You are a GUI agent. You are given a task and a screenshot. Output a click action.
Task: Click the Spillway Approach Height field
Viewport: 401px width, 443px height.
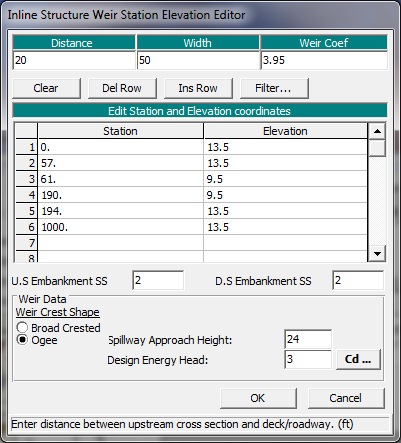(308, 339)
